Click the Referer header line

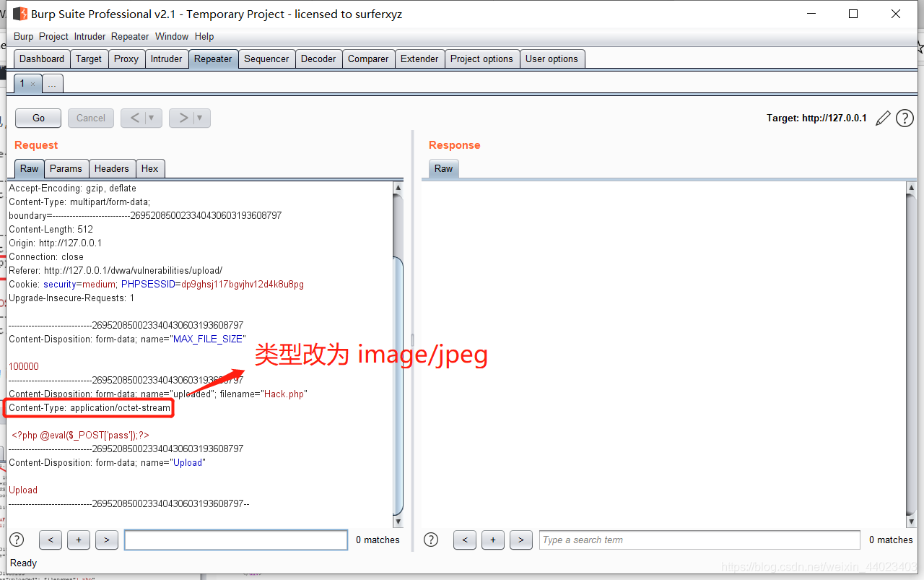(115, 271)
